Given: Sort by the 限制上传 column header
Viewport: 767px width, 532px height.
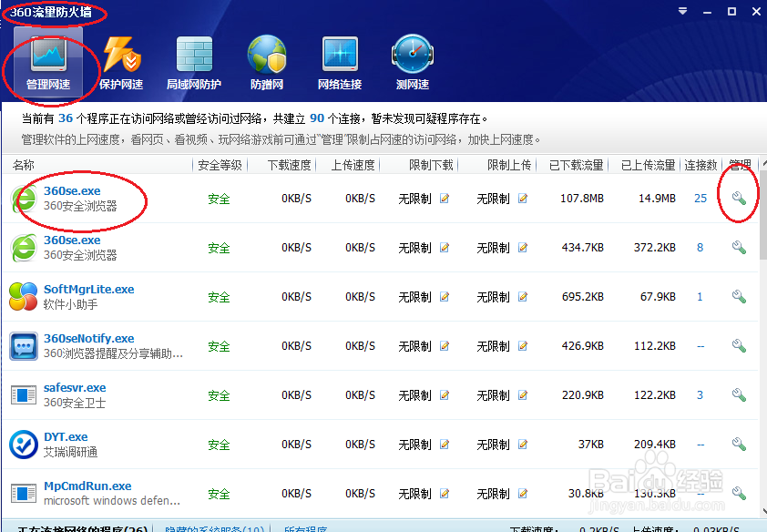Looking at the screenshot, I should [509, 165].
